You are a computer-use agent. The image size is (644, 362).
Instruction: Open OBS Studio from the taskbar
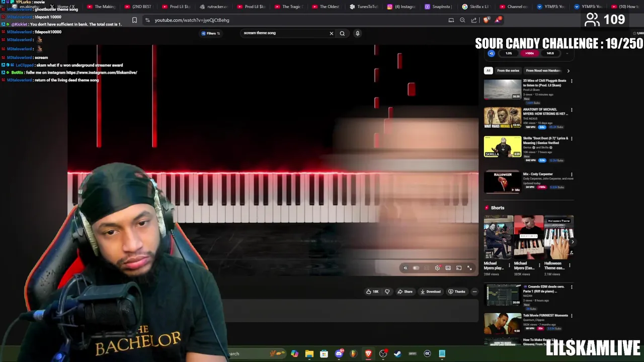[383, 353]
